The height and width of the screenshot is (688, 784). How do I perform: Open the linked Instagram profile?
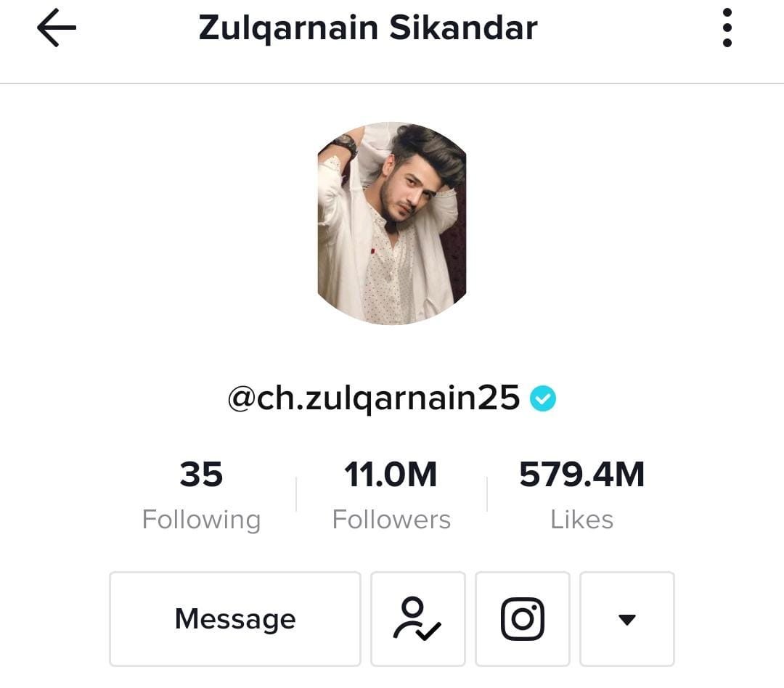tap(523, 619)
